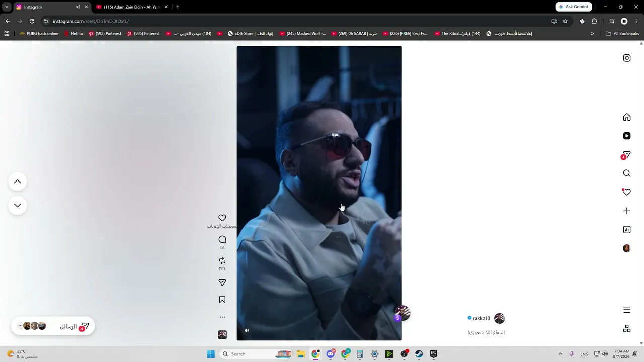The width and height of the screenshot is (644, 362).
Task: Launch Steam from the taskbar
Action: pyautogui.click(x=419, y=354)
